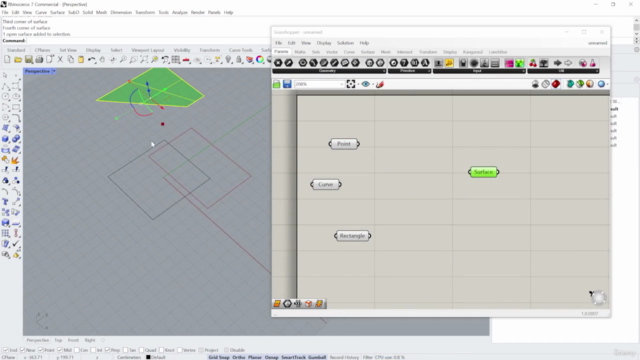
Task: Click the Zoom Extents icon in Rhino toolbar
Action: (x=144, y=60)
